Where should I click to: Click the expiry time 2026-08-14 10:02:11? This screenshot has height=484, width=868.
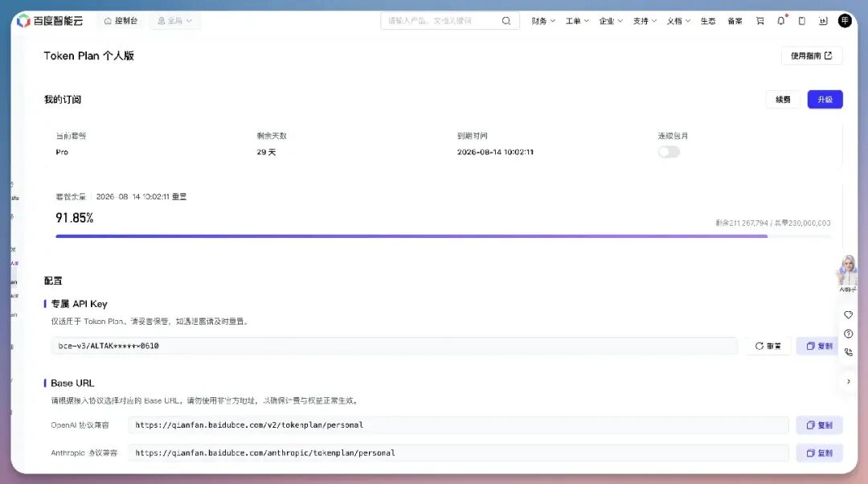495,152
